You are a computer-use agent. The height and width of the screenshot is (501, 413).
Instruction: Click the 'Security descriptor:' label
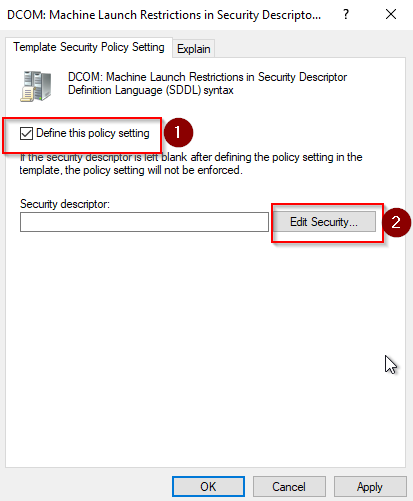(x=65, y=204)
